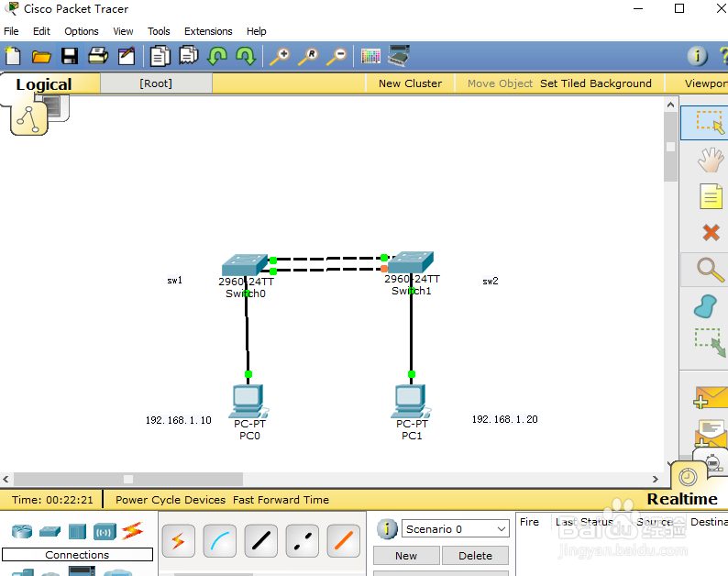
Task: Open the View menu
Action: pos(123,31)
